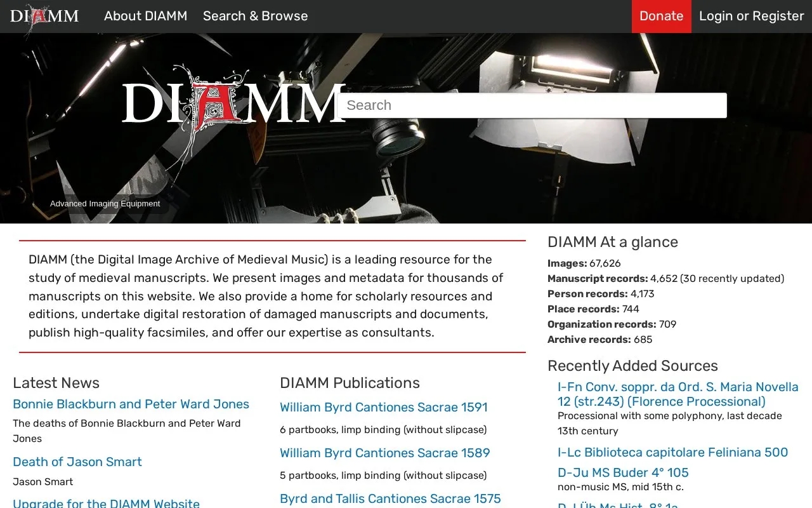Focus the main Search input field
This screenshot has width=812, height=508.
click(x=532, y=105)
